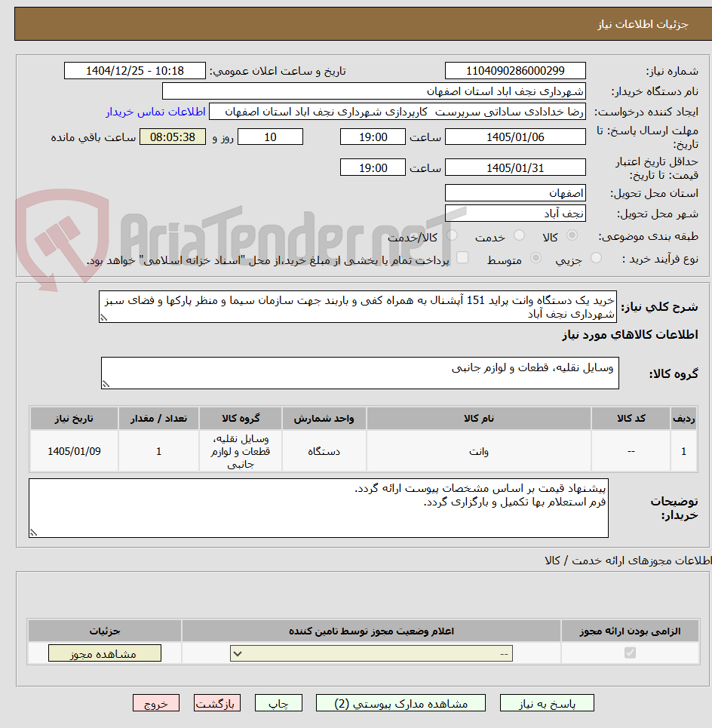Select the کالا radio button
712x728 pixels.
coord(572,235)
